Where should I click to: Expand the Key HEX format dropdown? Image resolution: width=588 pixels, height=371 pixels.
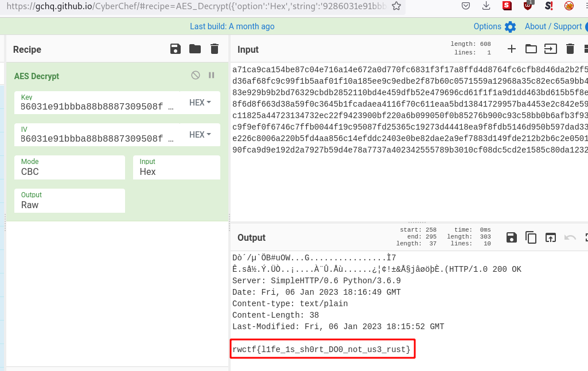(200, 103)
